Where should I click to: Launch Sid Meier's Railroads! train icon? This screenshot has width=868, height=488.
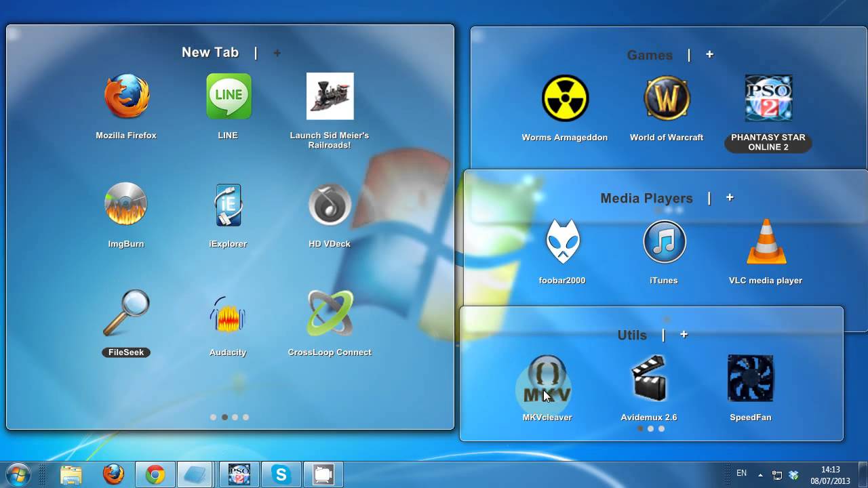pos(330,96)
